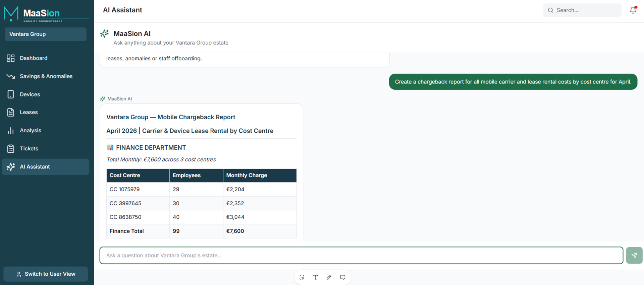Navigate to Leases

point(45,112)
